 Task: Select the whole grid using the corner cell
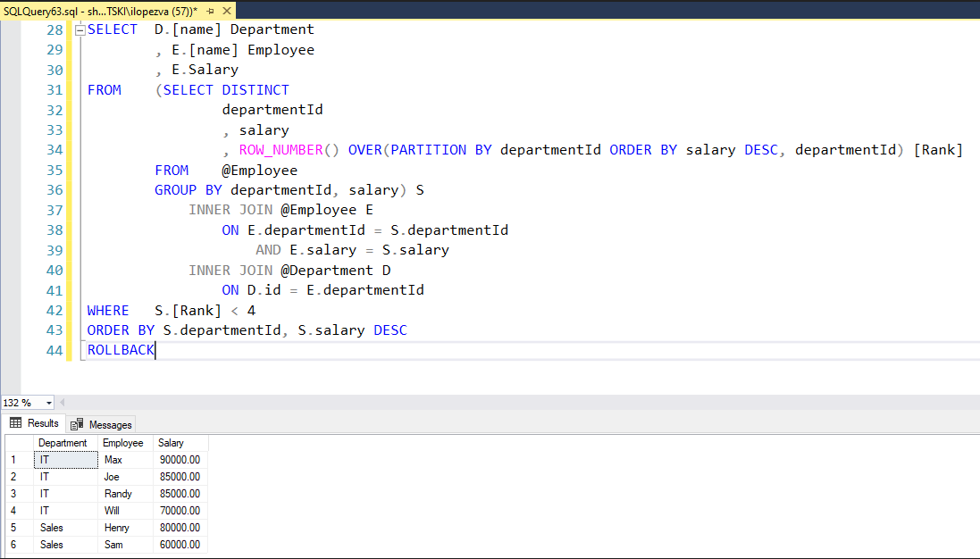tap(20, 443)
